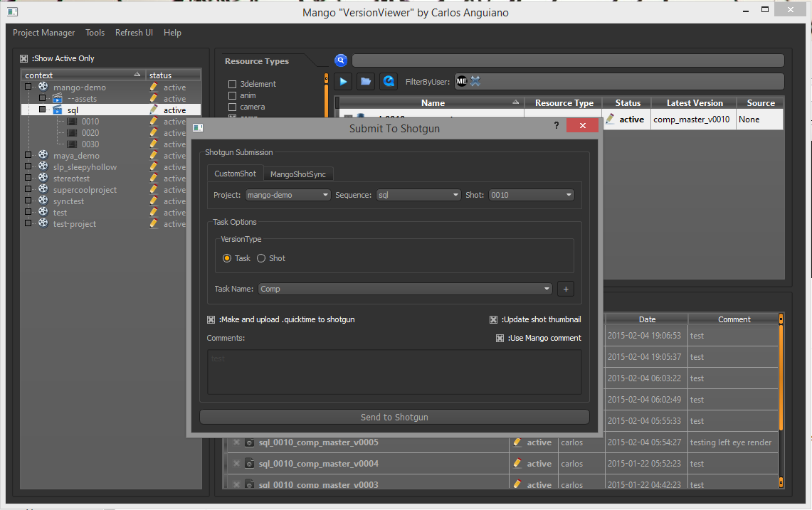This screenshot has width=812, height=510.
Task: Click the supercoolproject reel icon
Action: (x=43, y=189)
